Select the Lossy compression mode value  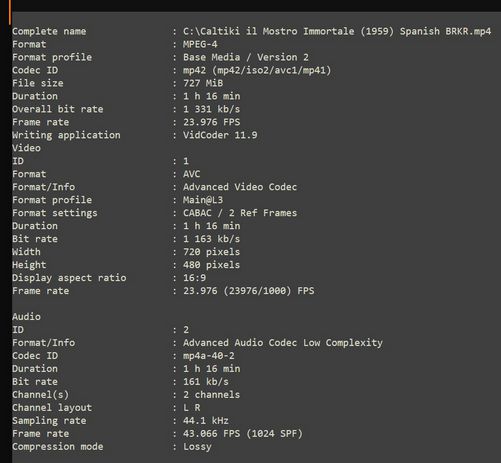[197, 447]
